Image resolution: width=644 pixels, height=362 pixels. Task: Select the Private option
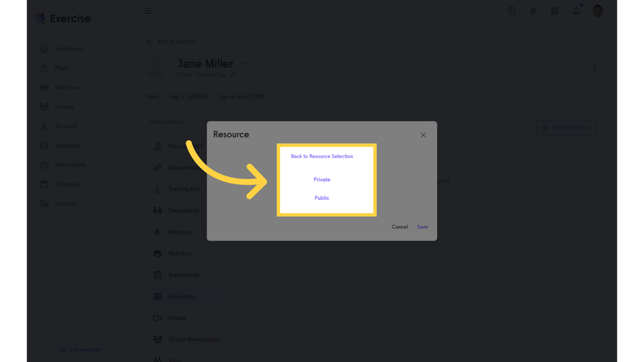point(322,180)
